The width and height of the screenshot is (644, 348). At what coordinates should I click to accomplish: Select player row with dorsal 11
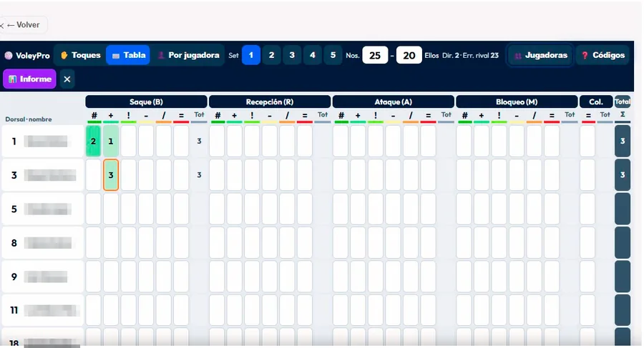point(42,310)
